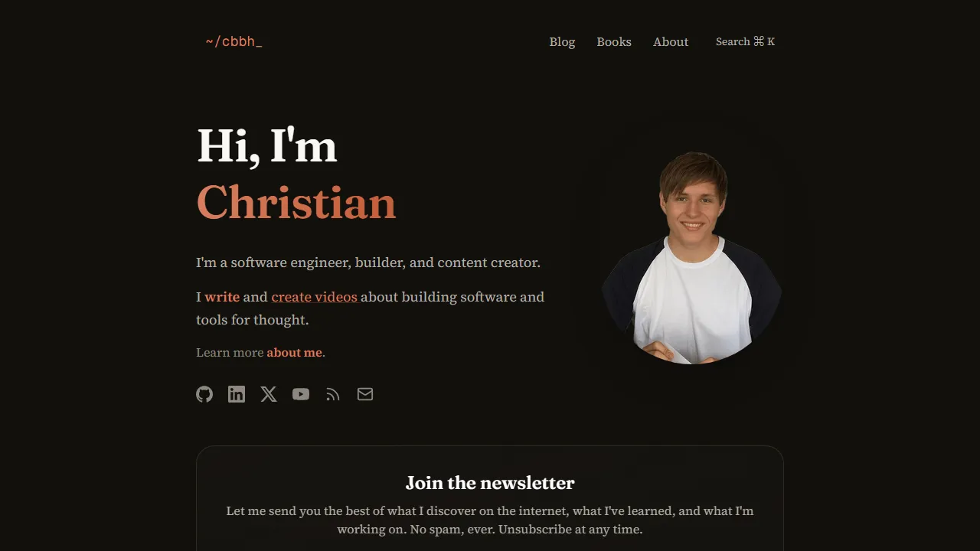The image size is (980, 551).
Task: Follow the 'about me' link
Action: point(295,353)
